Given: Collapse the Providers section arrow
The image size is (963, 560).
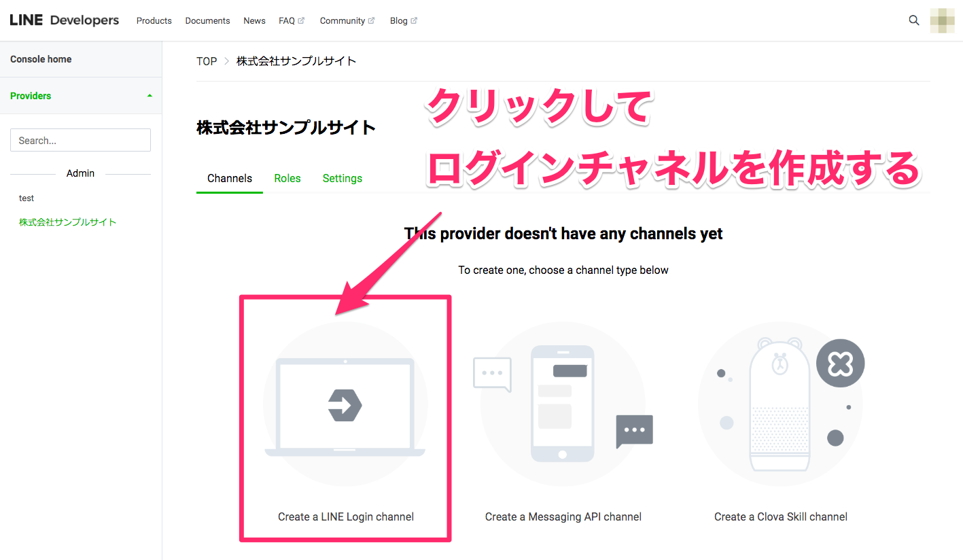Looking at the screenshot, I should (150, 96).
